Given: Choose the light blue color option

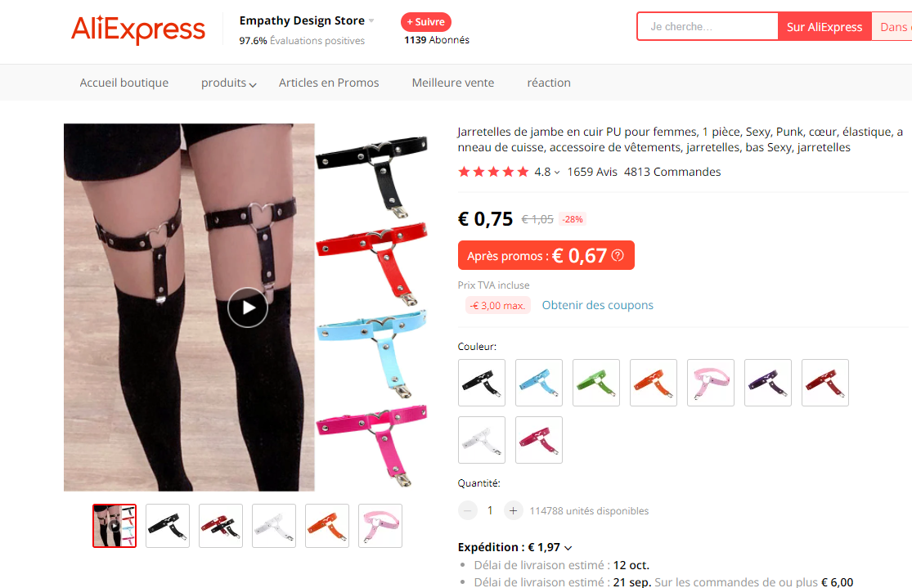Looking at the screenshot, I should [x=538, y=383].
